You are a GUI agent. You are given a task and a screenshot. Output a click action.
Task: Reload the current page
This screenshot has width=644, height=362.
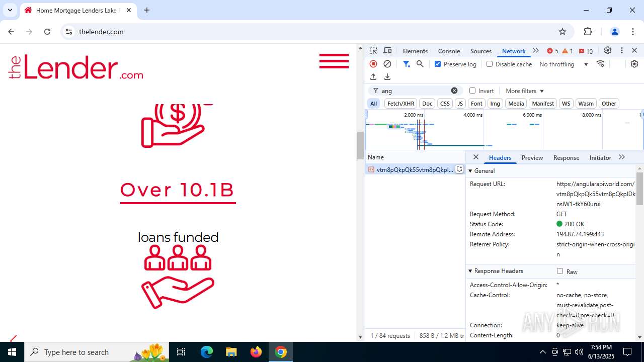[47, 32]
